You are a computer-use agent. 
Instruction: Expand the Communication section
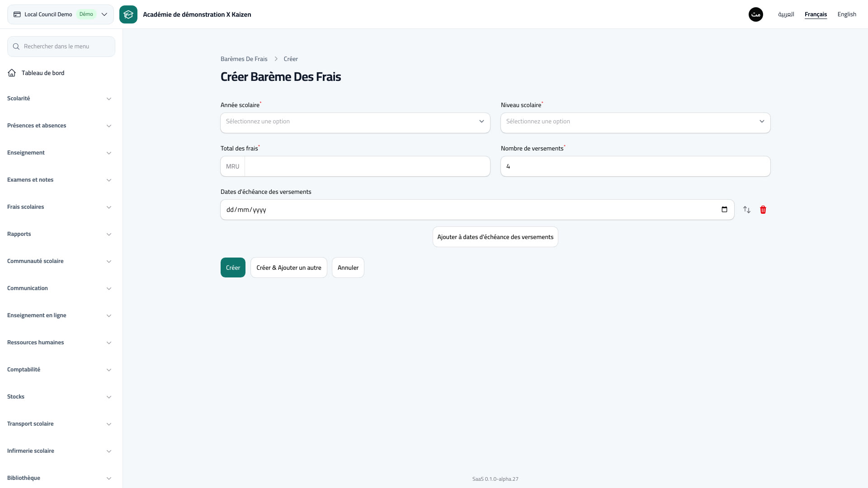coord(59,288)
